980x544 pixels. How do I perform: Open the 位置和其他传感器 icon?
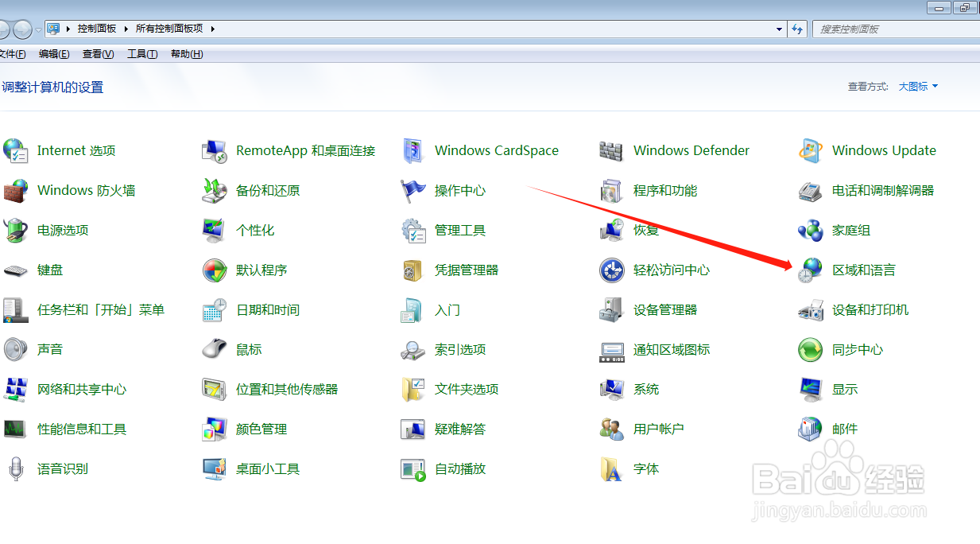215,389
